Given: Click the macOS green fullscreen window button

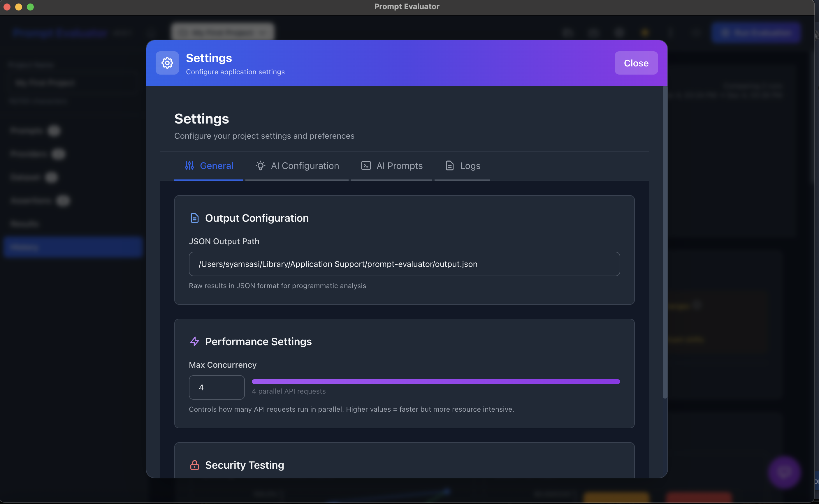Looking at the screenshot, I should pos(30,7).
